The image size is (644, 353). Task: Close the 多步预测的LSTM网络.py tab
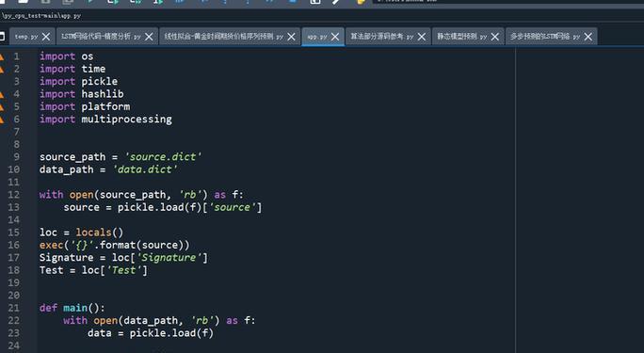click(588, 37)
